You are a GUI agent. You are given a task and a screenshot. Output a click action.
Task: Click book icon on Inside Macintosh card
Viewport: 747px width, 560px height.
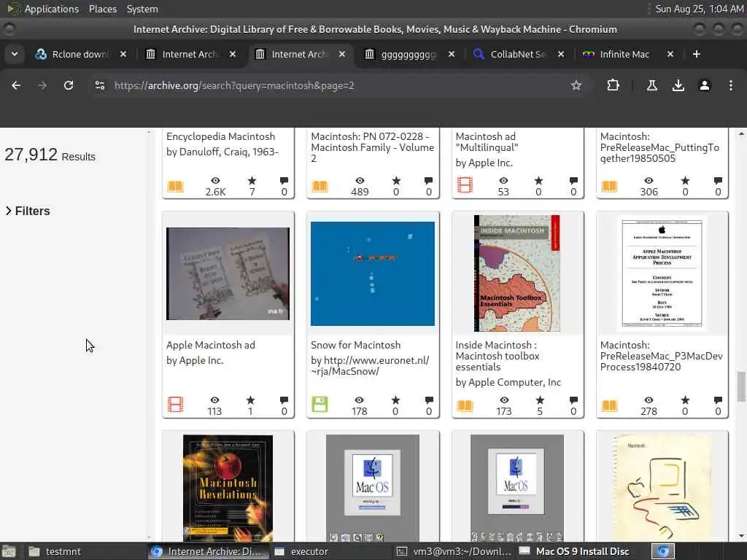click(x=465, y=405)
